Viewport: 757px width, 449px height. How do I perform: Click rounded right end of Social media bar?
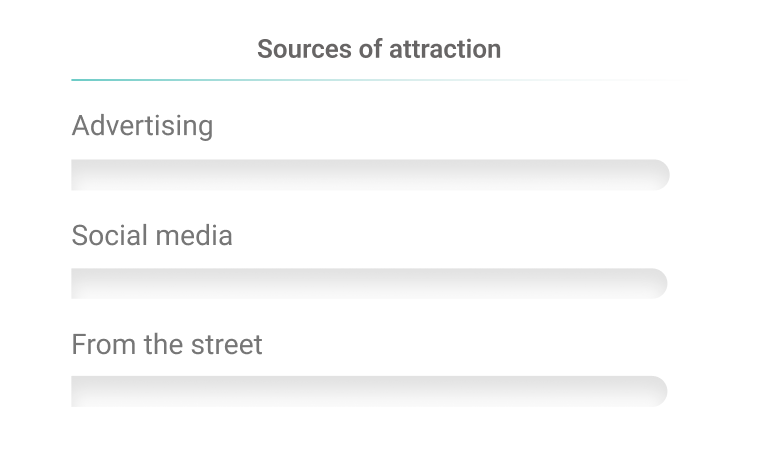(x=657, y=283)
